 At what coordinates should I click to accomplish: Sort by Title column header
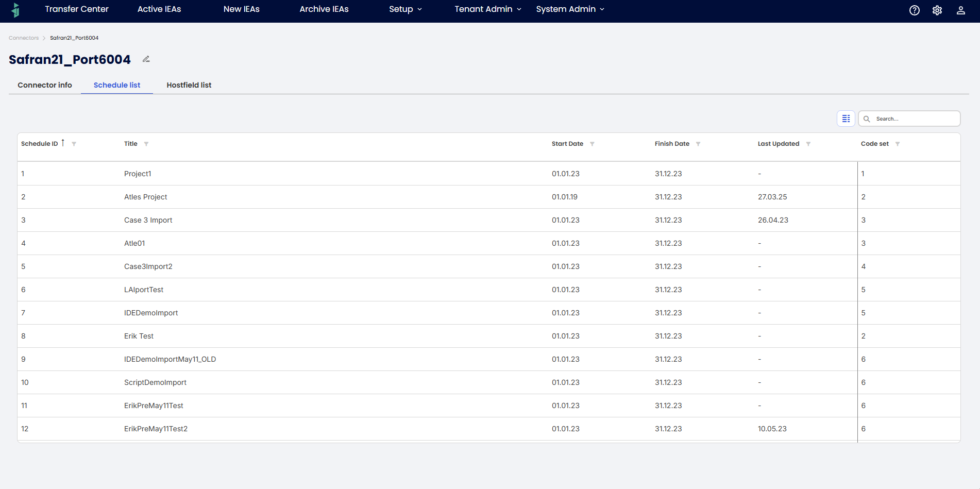coord(131,144)
